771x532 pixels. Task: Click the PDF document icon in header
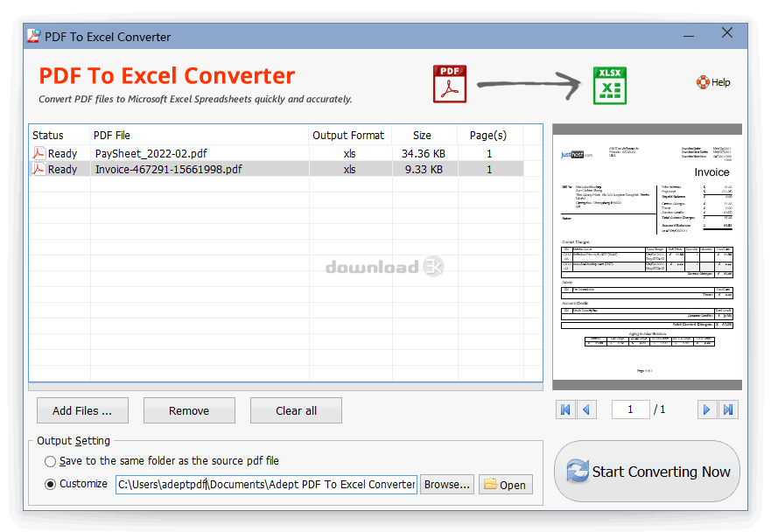pyautogui.click(x=450, y=84)
